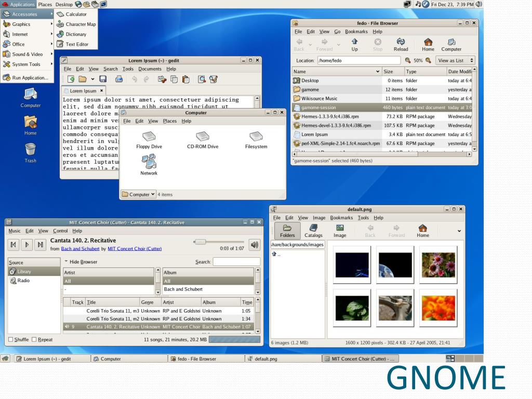Open the Bookmarks menu in File Browser
Screen dimensions: 532x399
pyautogui.click(x=356, y=32)
